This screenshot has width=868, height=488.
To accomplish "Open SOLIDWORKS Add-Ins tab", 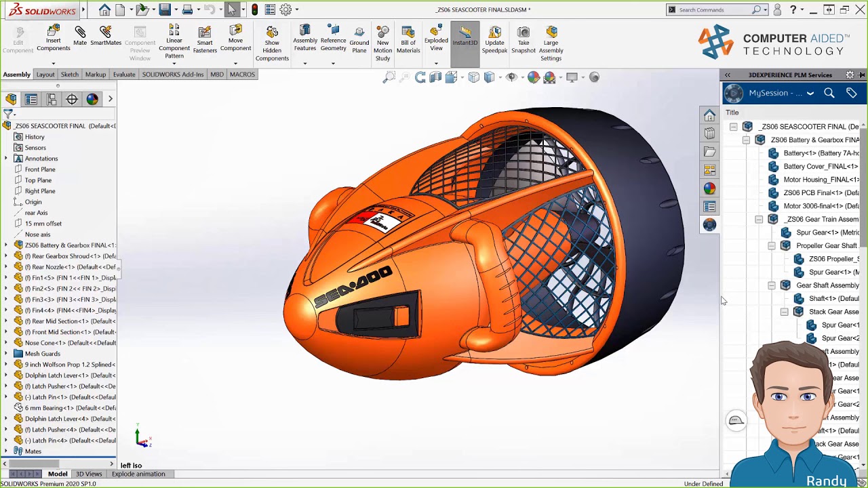I will 173,75.
